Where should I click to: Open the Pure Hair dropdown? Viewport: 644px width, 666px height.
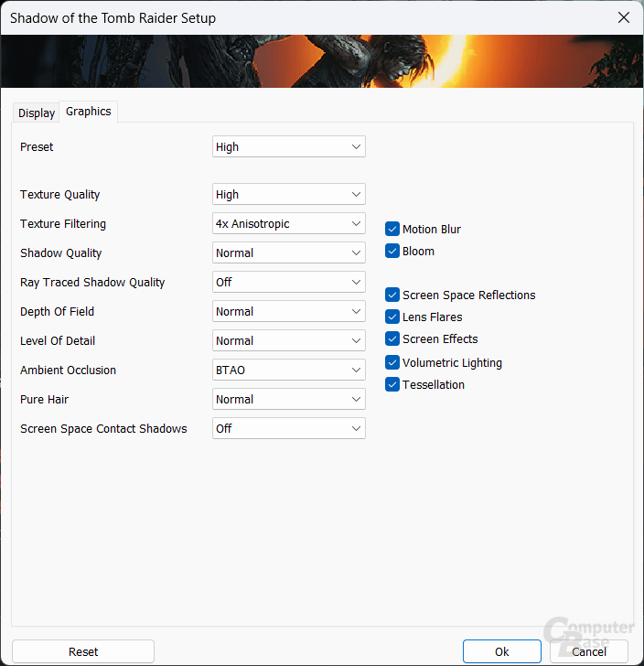click(x=288, y=399)
